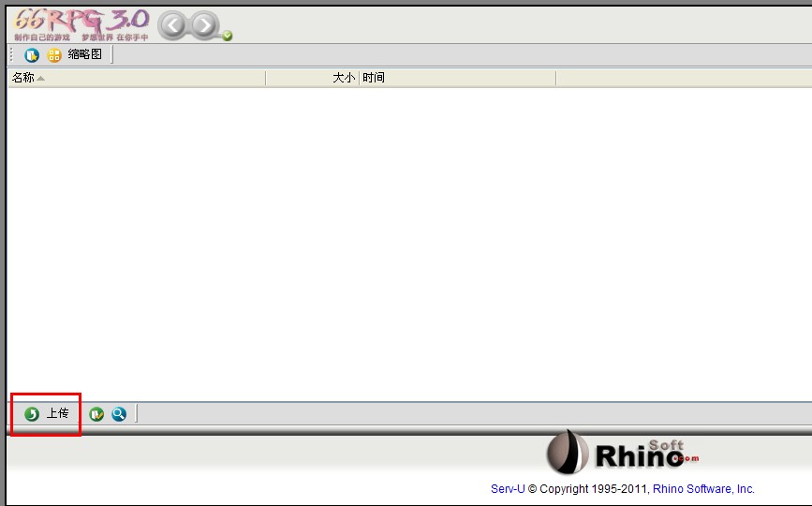
Task: Click the 上传 upload button
Action: point(46,413)
